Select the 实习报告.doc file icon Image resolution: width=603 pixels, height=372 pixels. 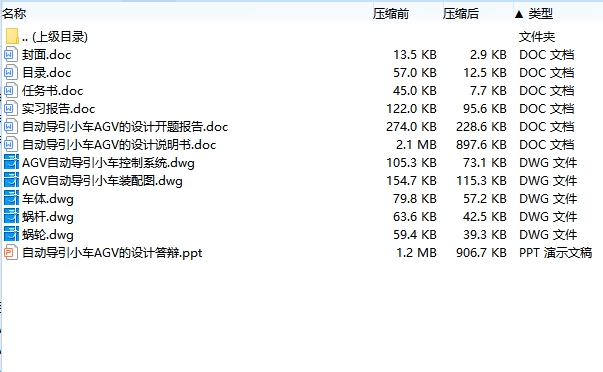(x=10, y=109)
